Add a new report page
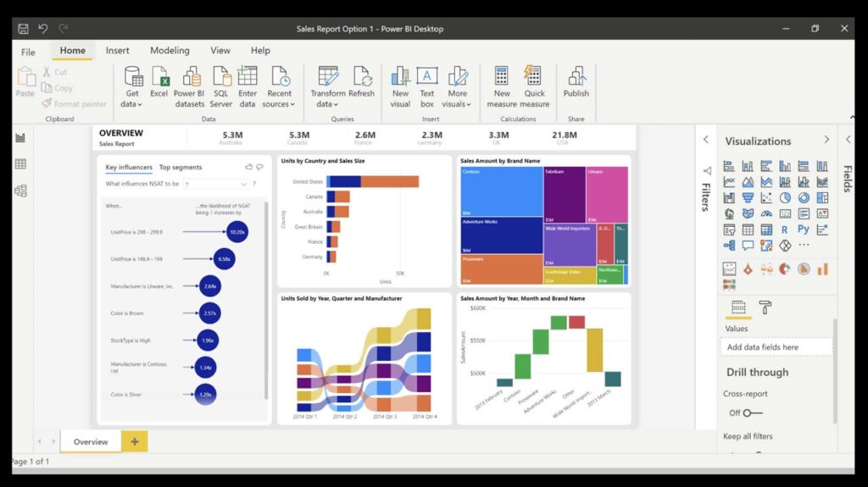The width and height of the screenshot is (868, 487). (x=134, y=441)
